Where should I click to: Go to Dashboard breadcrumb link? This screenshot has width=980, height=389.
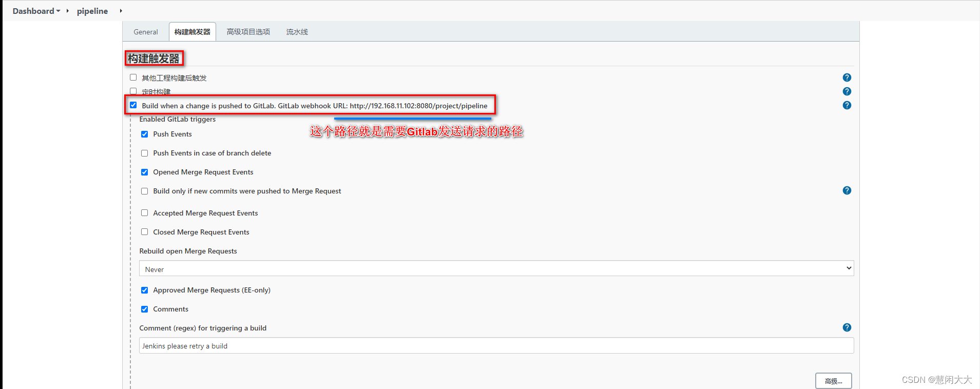point(33,11)
